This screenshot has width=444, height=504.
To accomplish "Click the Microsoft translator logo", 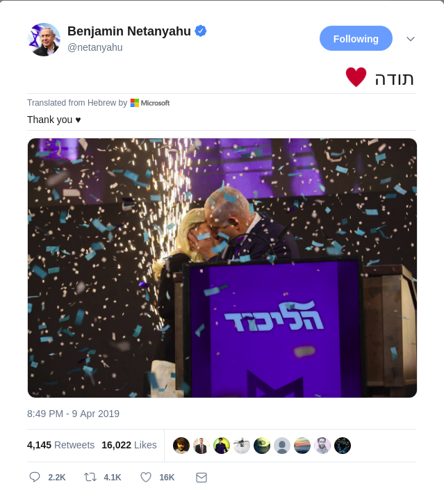I will click(x=150, y=103).
